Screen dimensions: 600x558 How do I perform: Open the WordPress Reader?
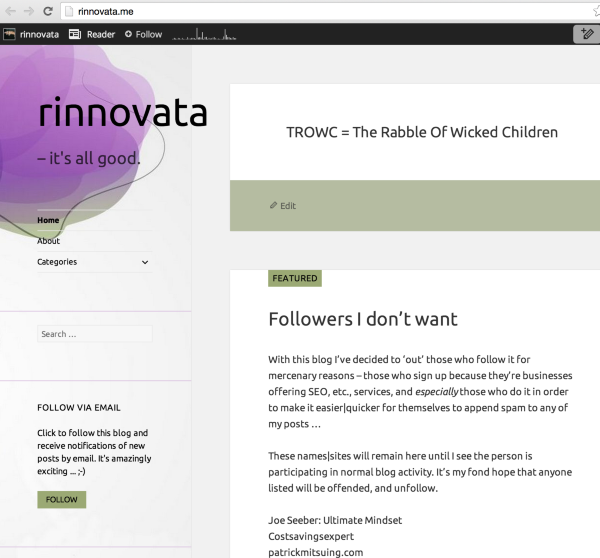[x=92, y=34]
